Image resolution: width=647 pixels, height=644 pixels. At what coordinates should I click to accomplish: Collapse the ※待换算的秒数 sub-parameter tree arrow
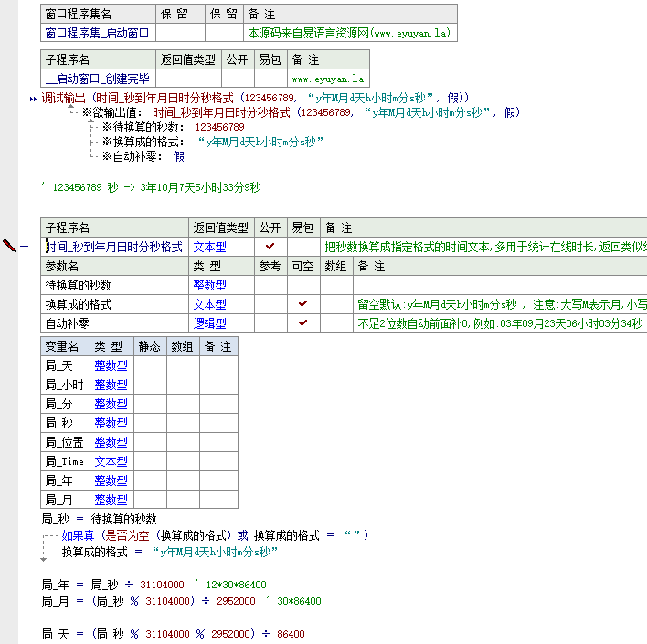90,121
